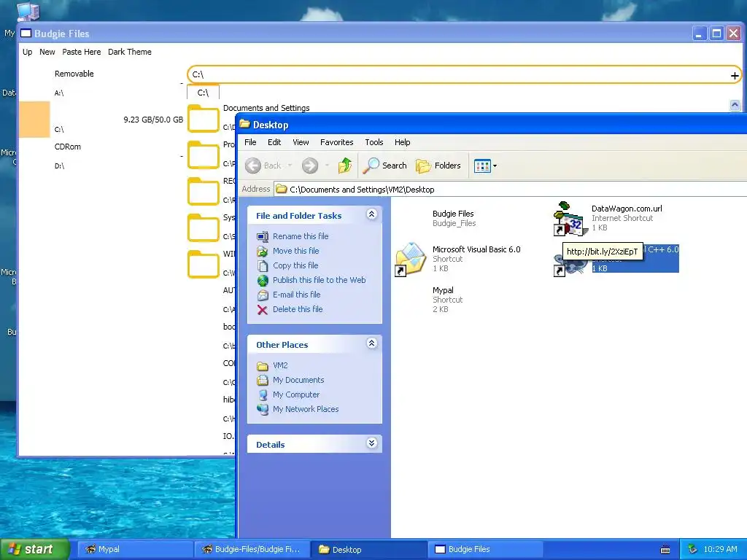
Task: Open the Favorites menu
Action: coord(336,142)
